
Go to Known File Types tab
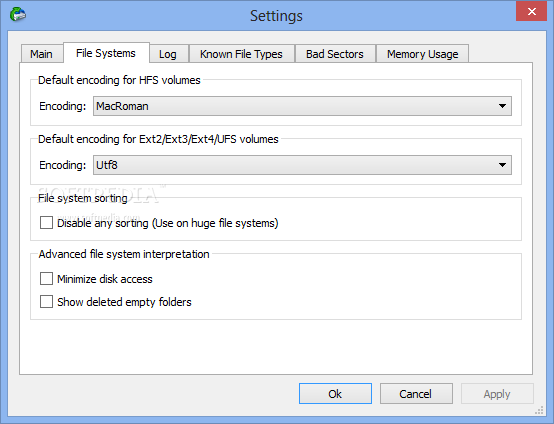241,54
